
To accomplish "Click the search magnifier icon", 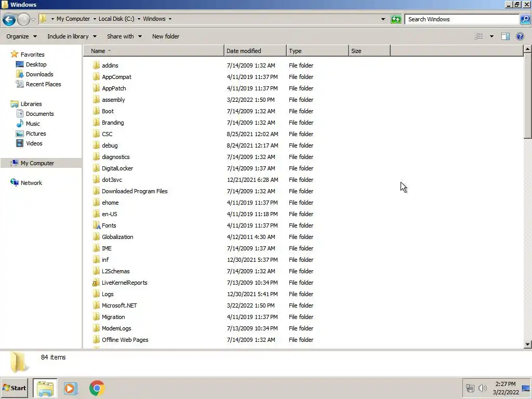I will pyautogui.click(x=525, y=19).
